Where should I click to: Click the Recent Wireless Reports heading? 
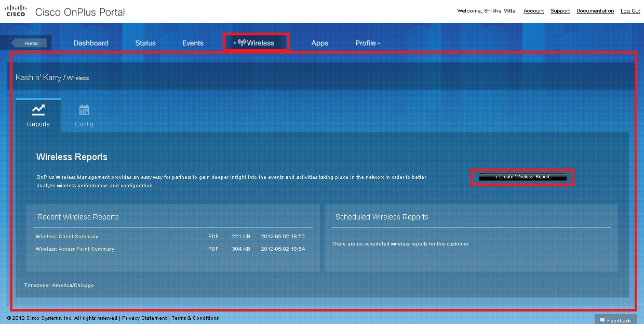(x=78, y=217)
